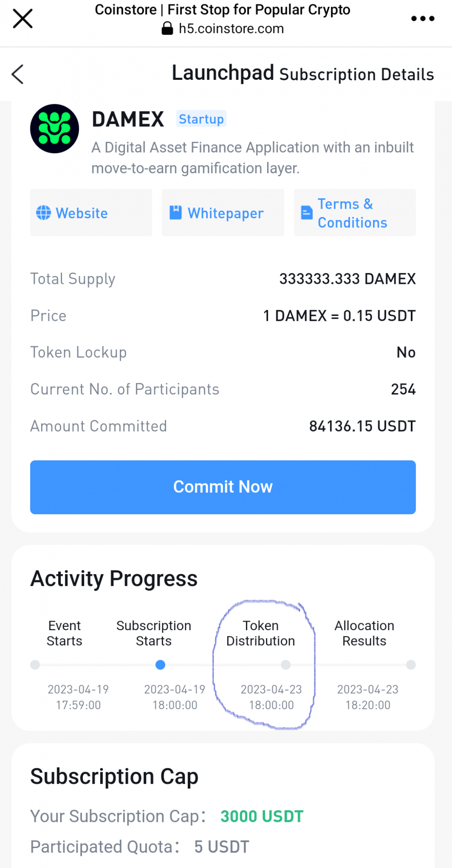
Task: Tap the 3000 USDT subscription cap value
Action: tap(262, 816)
